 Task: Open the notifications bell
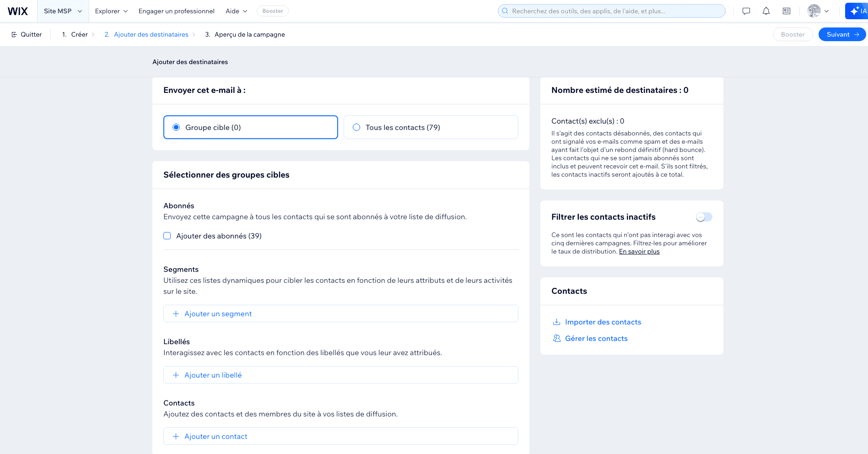[x=766, y=11]
